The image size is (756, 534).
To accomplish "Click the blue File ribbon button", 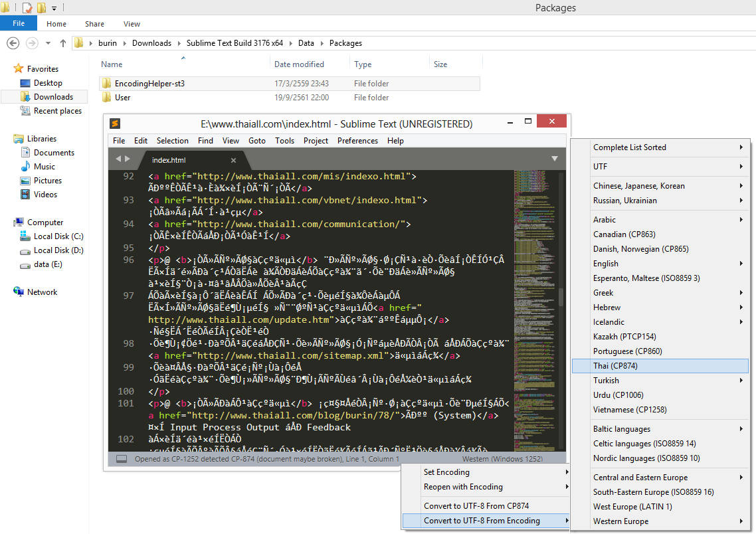I will coord(19,24).
